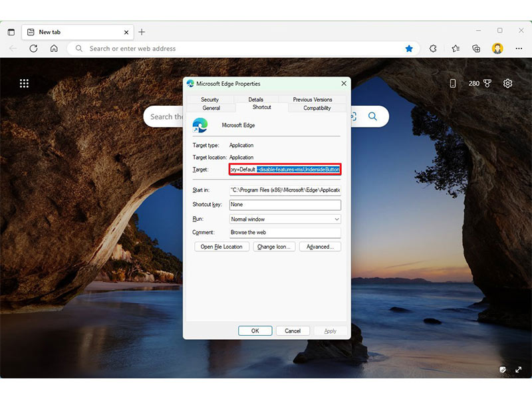The width and height of the screenshot is (532, 399).
Task: Click the blue favorites star
Action: click(x=409, y=49)
